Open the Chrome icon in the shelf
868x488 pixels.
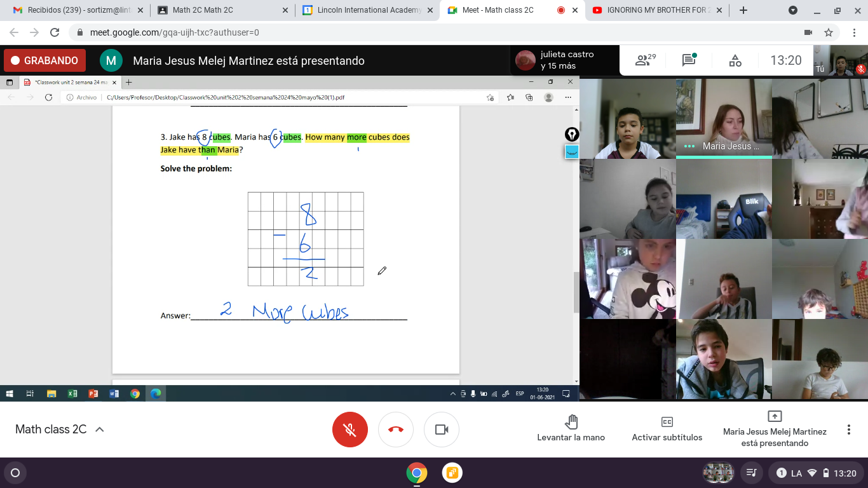[x=416, y=473]
